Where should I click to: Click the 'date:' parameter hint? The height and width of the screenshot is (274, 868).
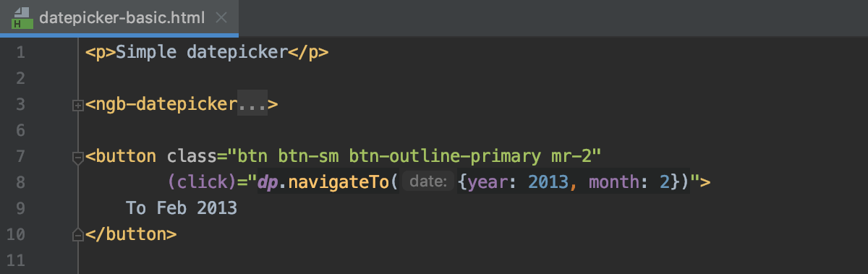click(x=429, y=182)
